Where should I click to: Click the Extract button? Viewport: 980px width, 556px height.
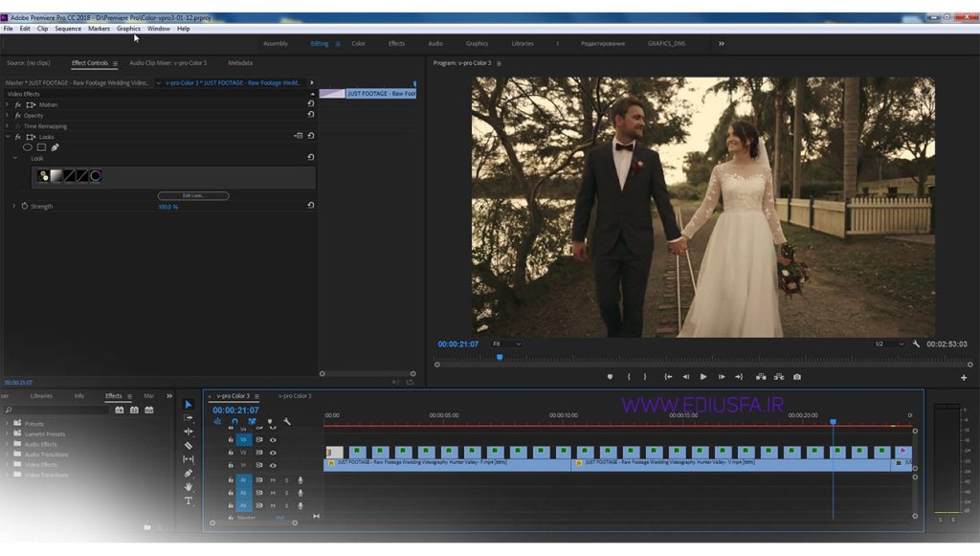[779, 377]
